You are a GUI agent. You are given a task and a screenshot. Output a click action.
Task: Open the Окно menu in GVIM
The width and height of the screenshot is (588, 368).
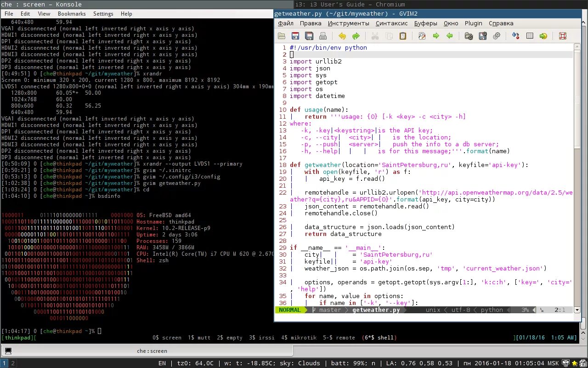click(x=451, y=23)
